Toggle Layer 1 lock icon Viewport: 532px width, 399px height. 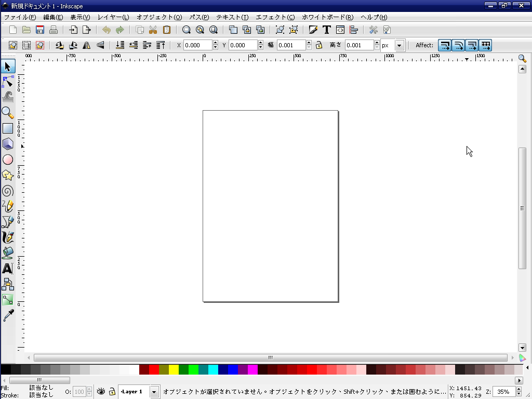tap(112, 392)
